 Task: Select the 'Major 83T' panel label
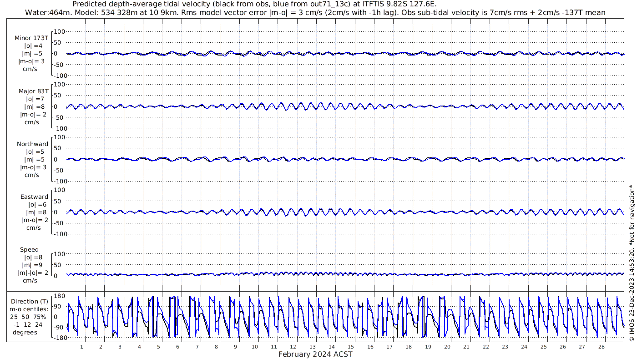tap(33, 91)
